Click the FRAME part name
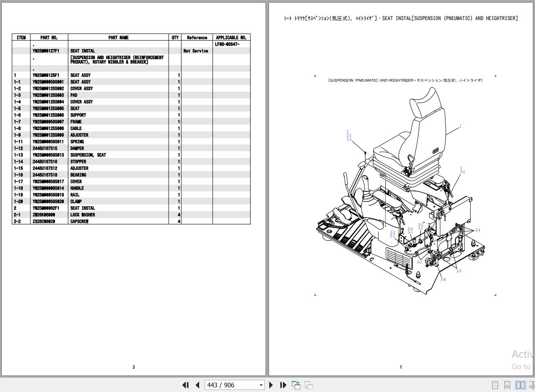 [76, 122]
